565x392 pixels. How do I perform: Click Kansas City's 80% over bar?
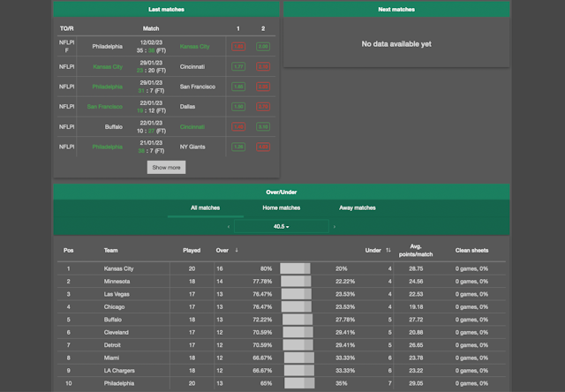tap(295, 268)
